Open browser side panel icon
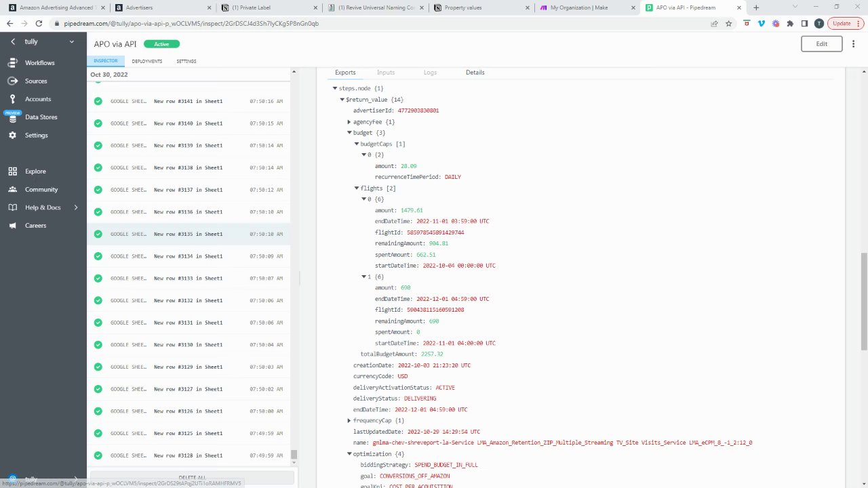Viewport: 868px width, 488px height. pyautogui.click(x=804, y=23)
